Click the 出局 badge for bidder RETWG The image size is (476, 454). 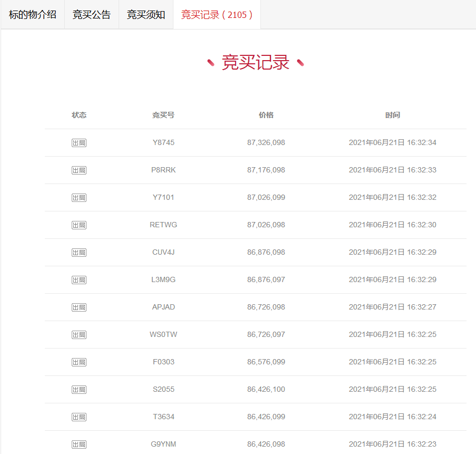click(x=79, y=225)
